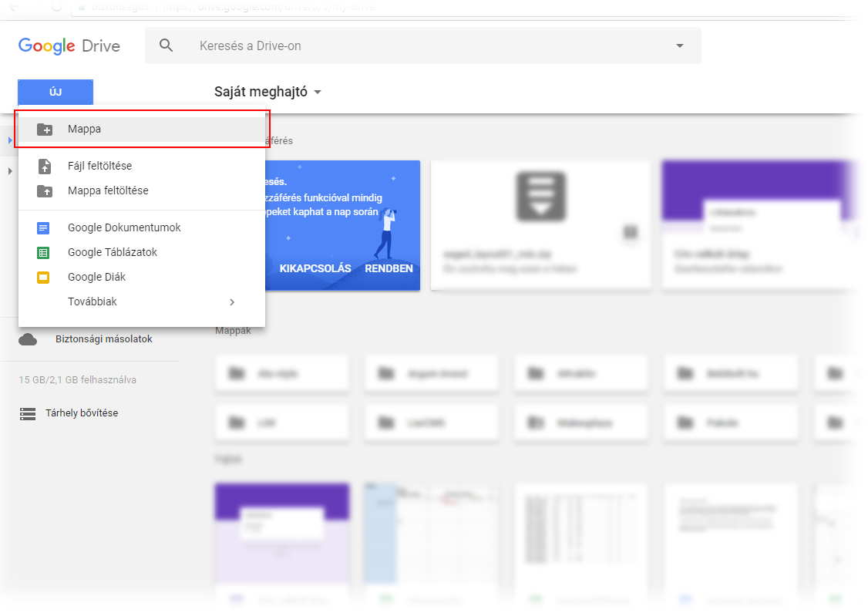Expand the Saját meghajtó dropdown
Viewport: 868px width, 613px height.
pos(318,93)
